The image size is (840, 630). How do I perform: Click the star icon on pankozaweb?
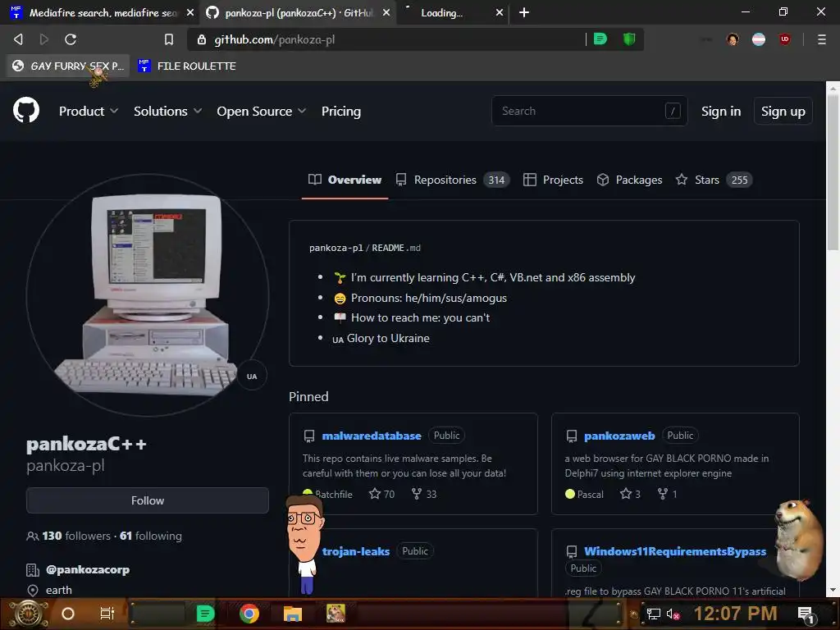coord(625,493)
